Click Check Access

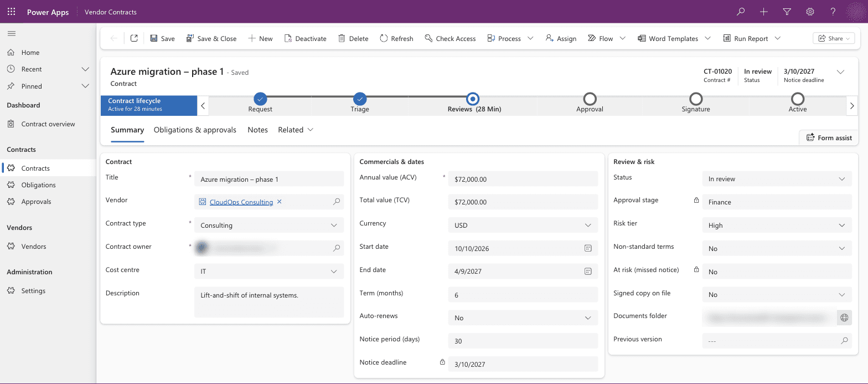click(450, 38)
